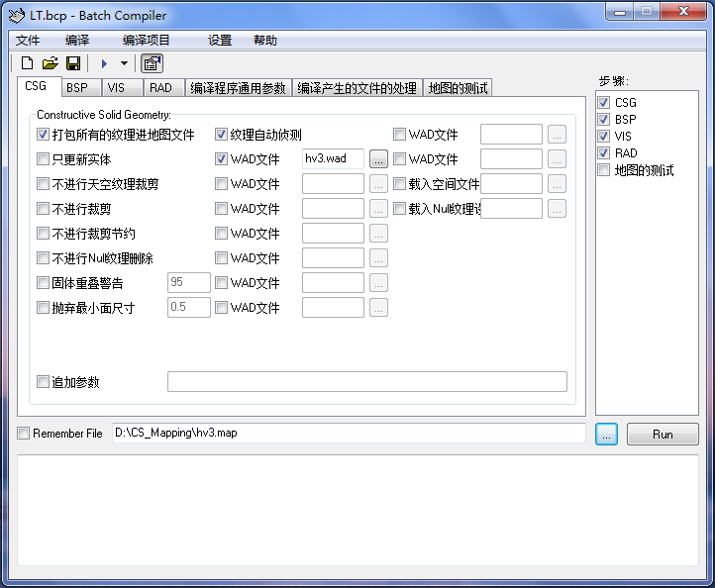This screenshot has height=588, width=715.
Task: Check the 不进行裁剪 option
Action: (x=43, y=209)
